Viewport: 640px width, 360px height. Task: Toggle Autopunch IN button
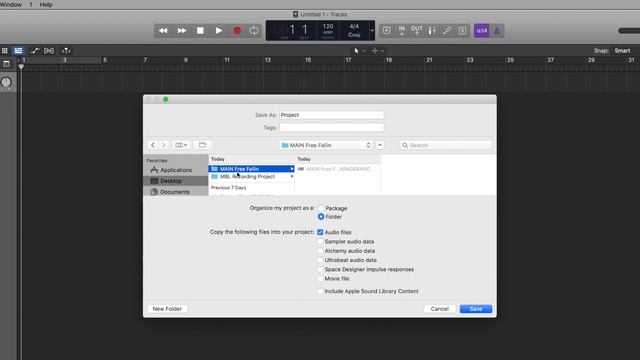[402, 31]
